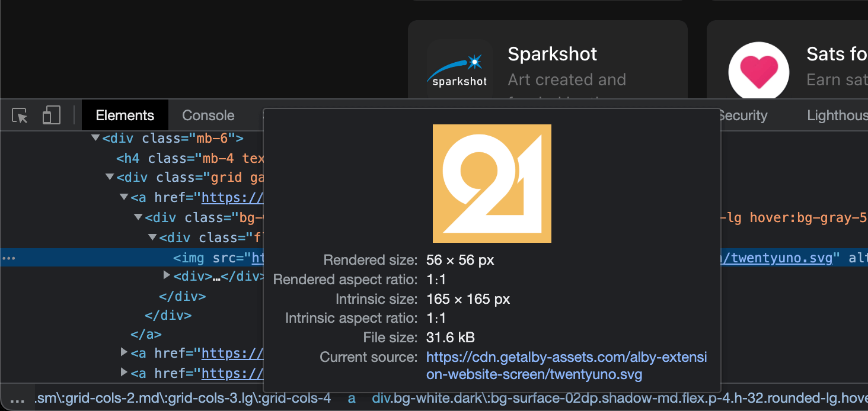Expand the collapsed div…</div> node
868x411 pixels.
[x=167, y=275]
